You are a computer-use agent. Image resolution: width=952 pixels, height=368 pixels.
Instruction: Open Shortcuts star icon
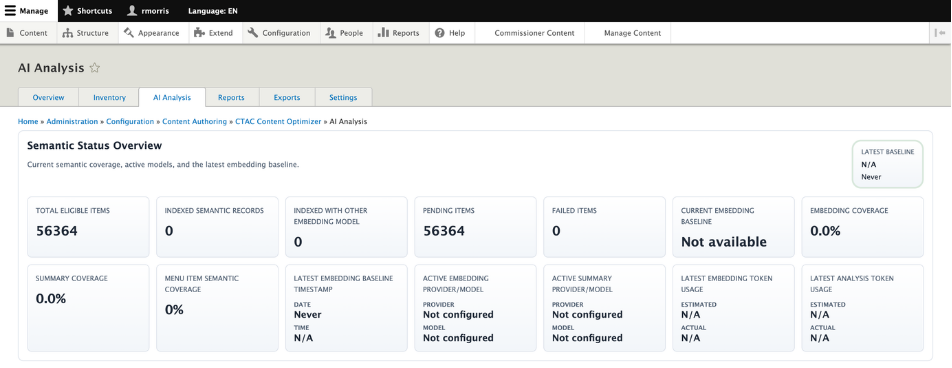pyautogui.click(x=68, y=11)
